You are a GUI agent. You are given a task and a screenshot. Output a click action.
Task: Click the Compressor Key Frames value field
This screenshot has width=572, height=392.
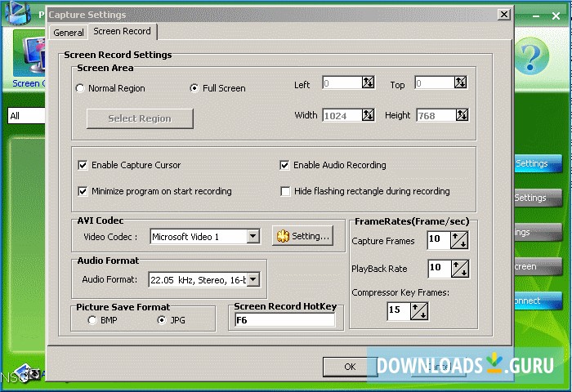pyautogui.click(x=399, y=311)
